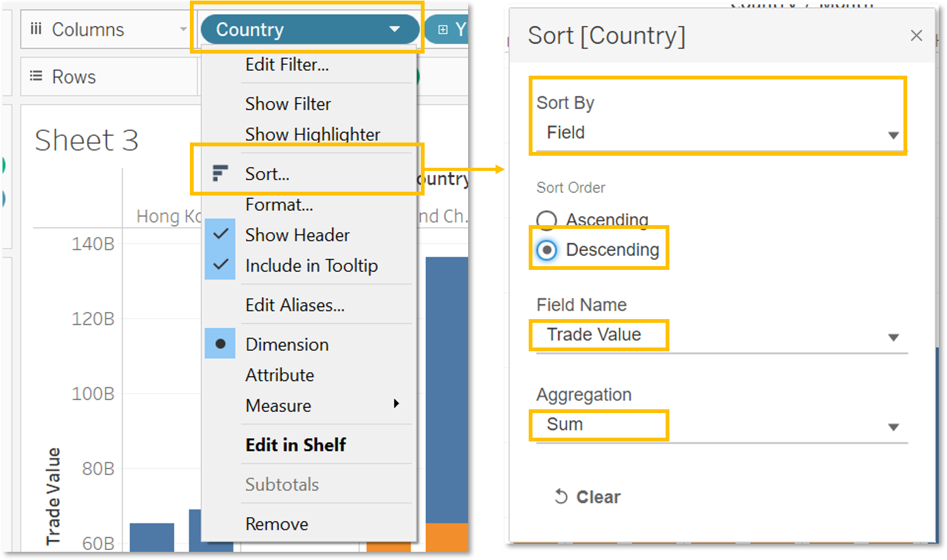The image size is (947, 560).
Task: Toggle the Show Header checkmark
Action: point(220,235)
